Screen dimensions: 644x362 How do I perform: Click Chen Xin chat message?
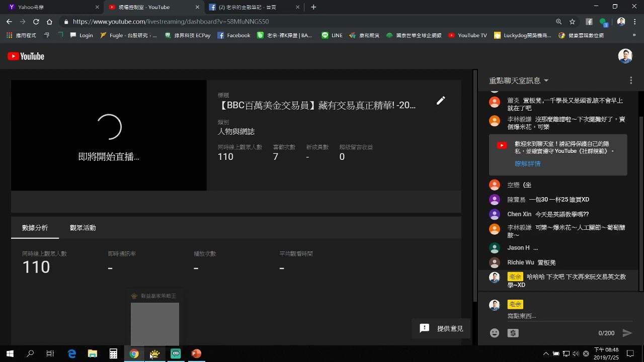[x=558, y=214]
